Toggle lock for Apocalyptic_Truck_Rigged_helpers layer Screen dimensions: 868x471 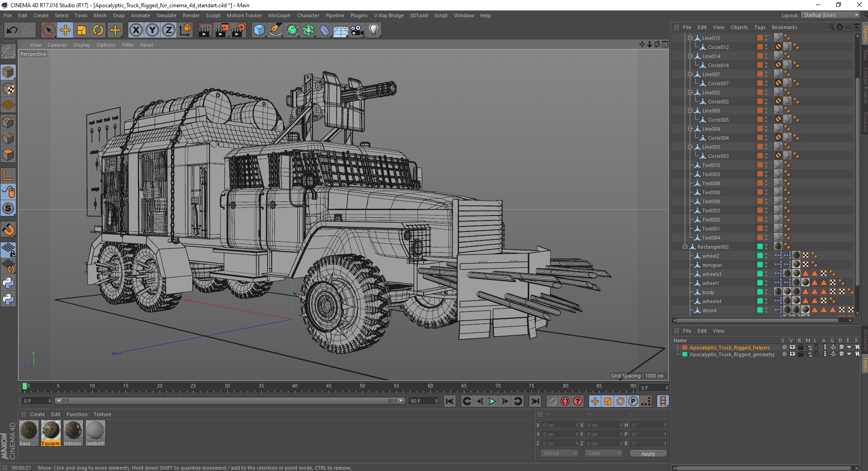coord(816,348)
